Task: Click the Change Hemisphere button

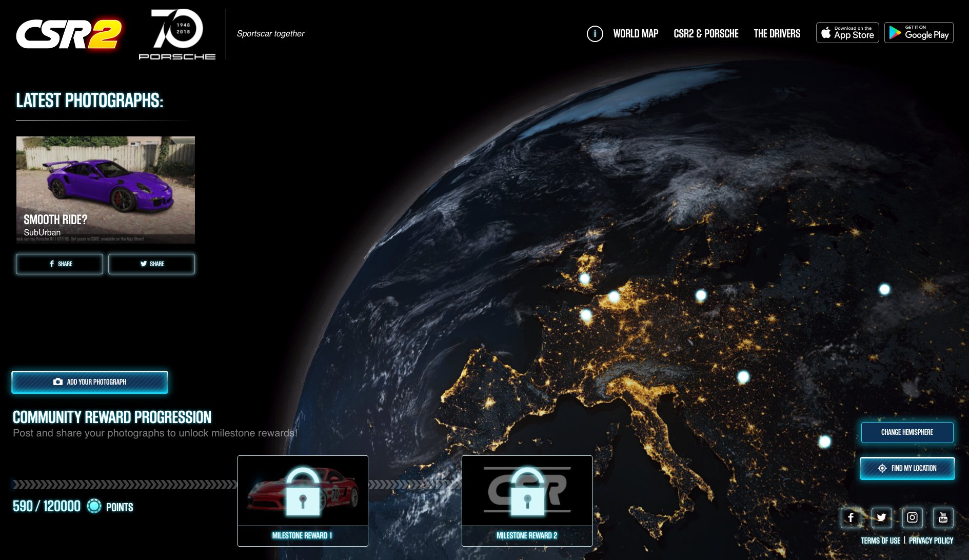Action: [907, 432]
